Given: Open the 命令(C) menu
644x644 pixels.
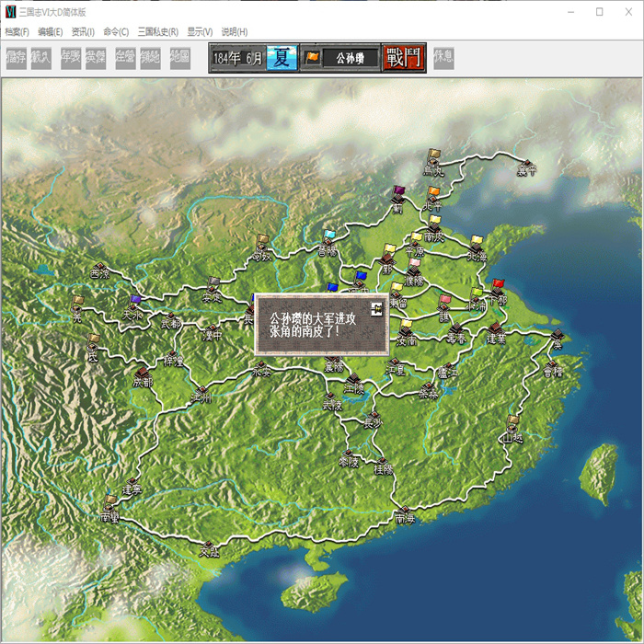Looking at the screenshot, I should [x=116, y=31].
